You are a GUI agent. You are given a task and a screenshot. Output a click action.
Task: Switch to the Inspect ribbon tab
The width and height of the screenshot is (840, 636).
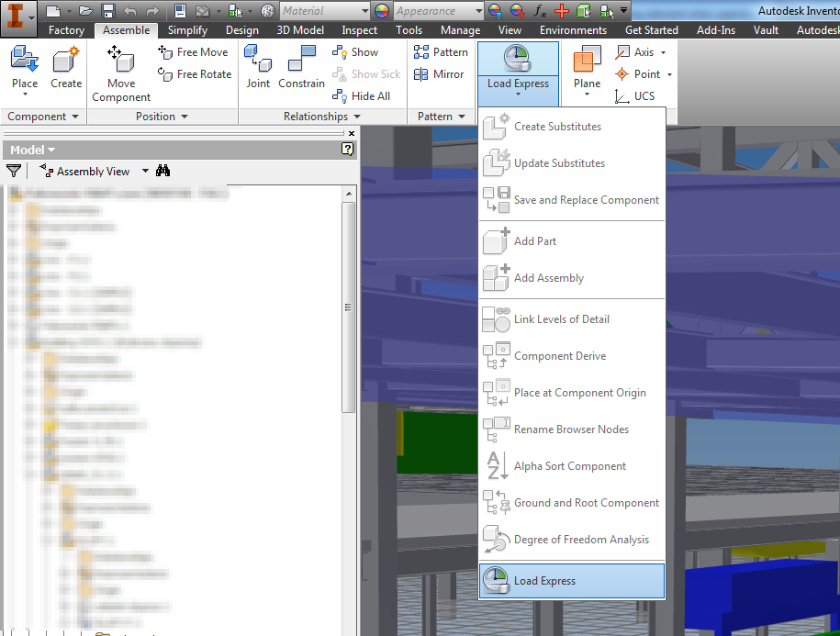(x=359, y=29)
